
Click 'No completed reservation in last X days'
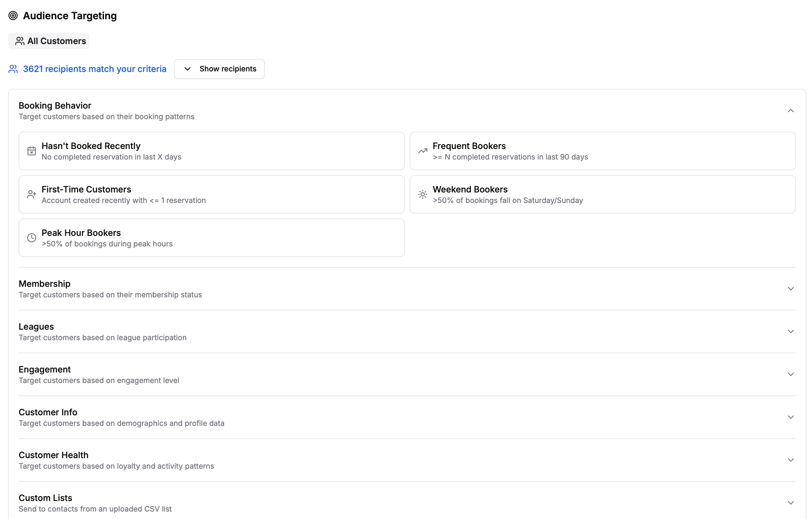click(x=111, y=157)
